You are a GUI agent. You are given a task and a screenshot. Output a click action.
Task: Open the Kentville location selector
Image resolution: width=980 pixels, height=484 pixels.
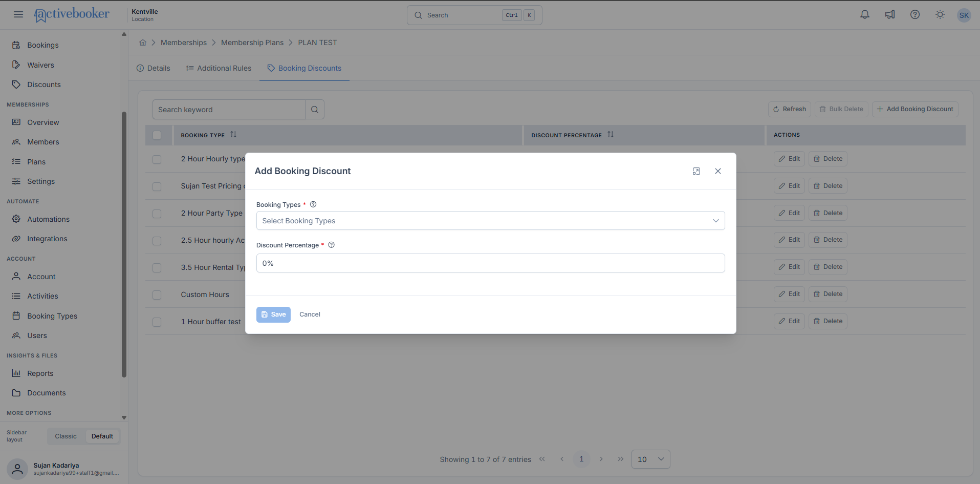[x=145, y=15]
